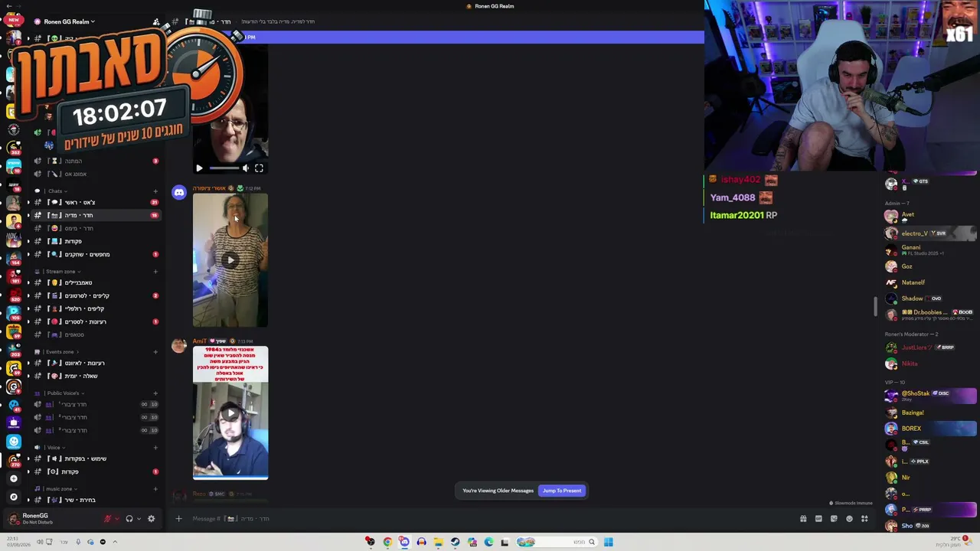The image size is (980, 551).
Task: Open the GIF picker
Action: [x=818, y=519]
